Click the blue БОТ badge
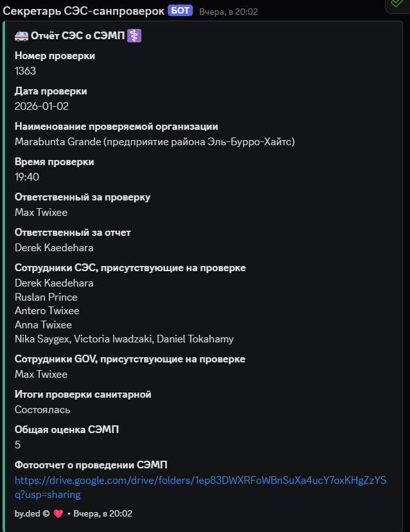 (180, 11)
